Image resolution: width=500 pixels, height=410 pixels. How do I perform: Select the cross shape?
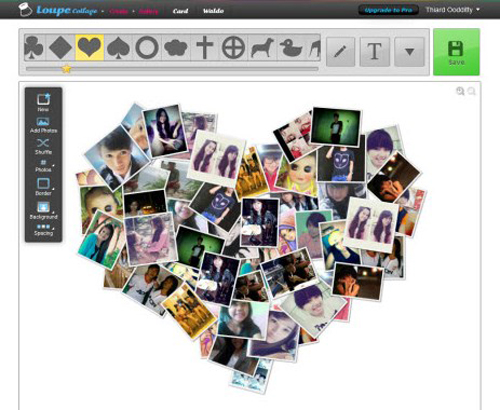[205, 48]
